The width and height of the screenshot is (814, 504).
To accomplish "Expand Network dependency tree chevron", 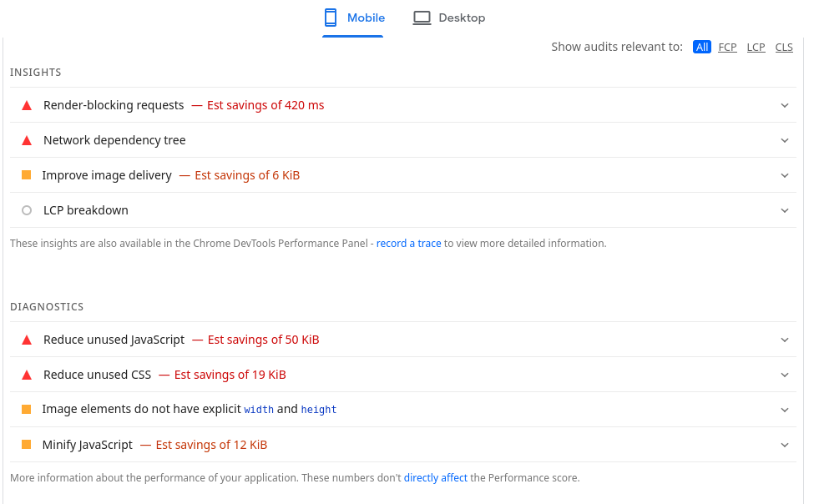I will (785, 141).
